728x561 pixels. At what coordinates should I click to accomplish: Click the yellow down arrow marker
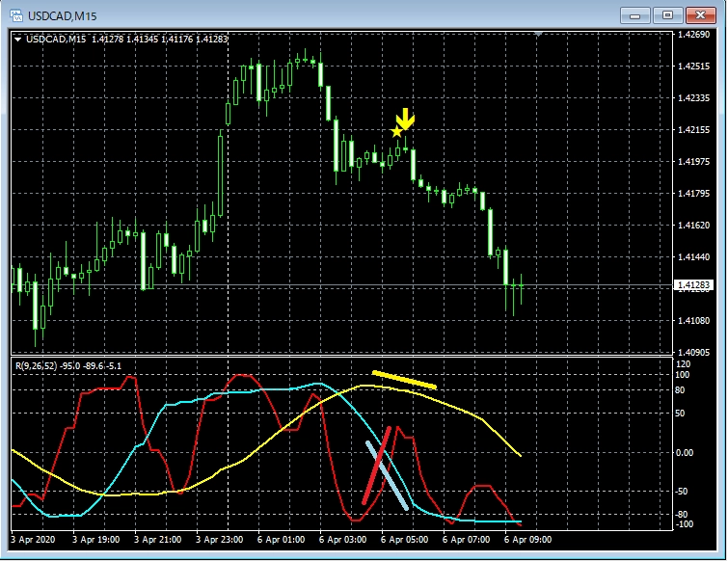click(406, 120)
